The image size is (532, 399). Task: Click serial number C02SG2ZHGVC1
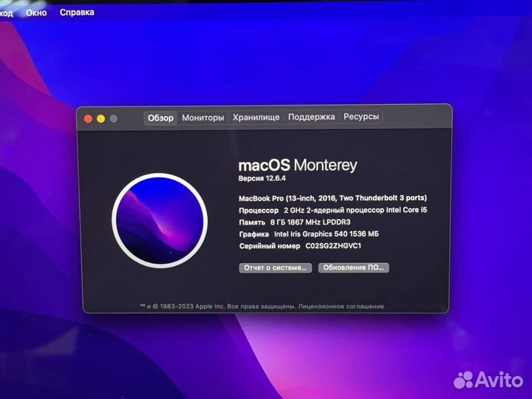[333, 246]
